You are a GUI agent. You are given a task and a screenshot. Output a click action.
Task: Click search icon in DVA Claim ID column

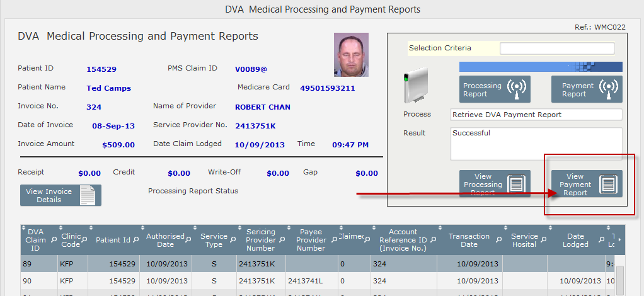(x=54, y=240)
